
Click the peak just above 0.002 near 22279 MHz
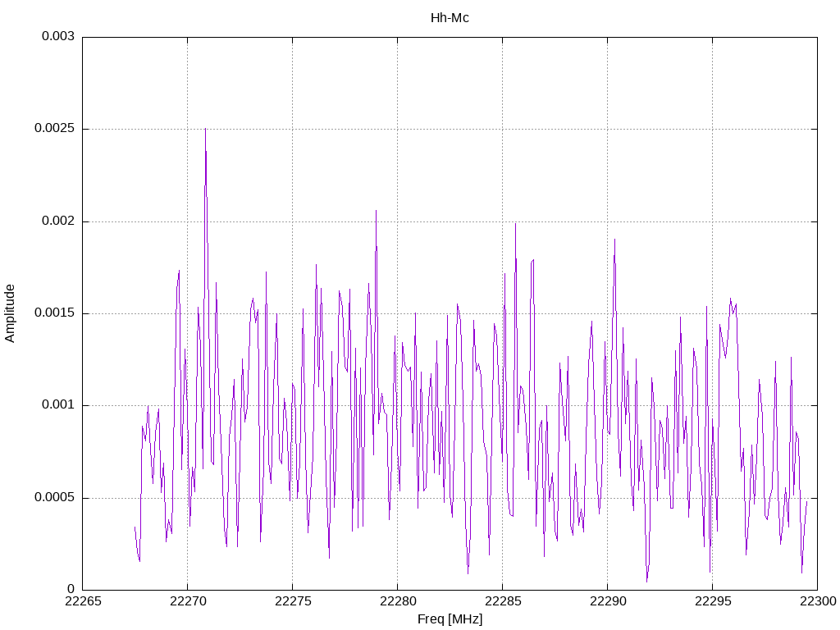pyautogui.click(x=376, y=211)
